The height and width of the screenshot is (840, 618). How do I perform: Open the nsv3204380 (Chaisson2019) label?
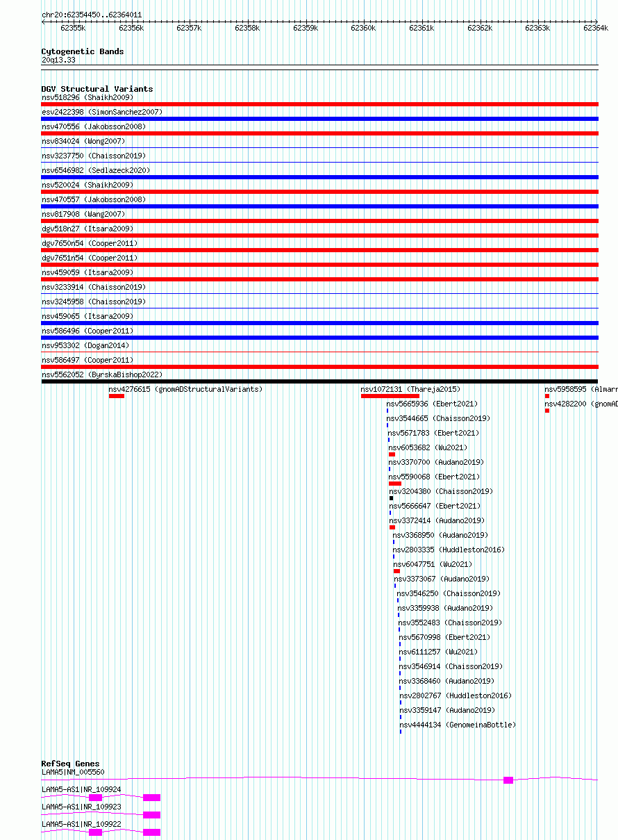441,491
